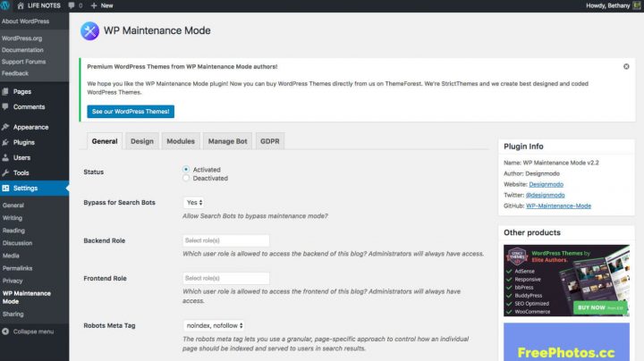Go to Settings Permalinks submenu
This screenshot has width=644, height=361.
[x=17, y=268]
